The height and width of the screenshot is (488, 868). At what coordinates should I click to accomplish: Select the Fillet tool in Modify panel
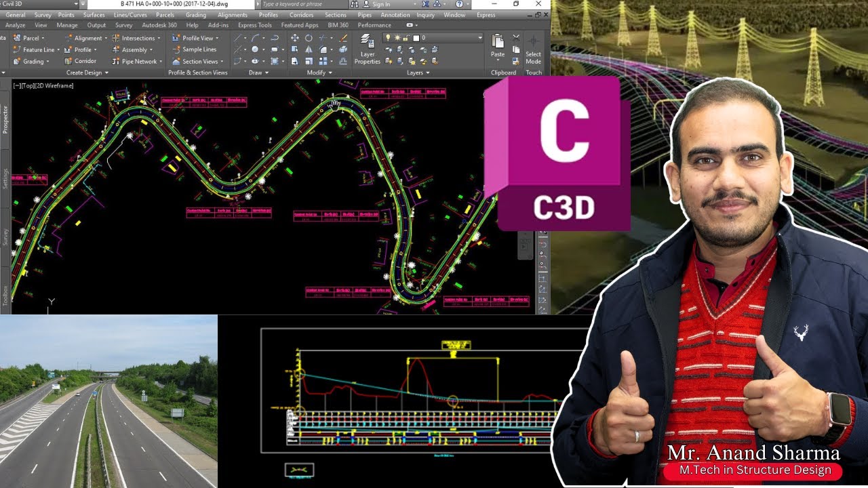click(324, 49)
